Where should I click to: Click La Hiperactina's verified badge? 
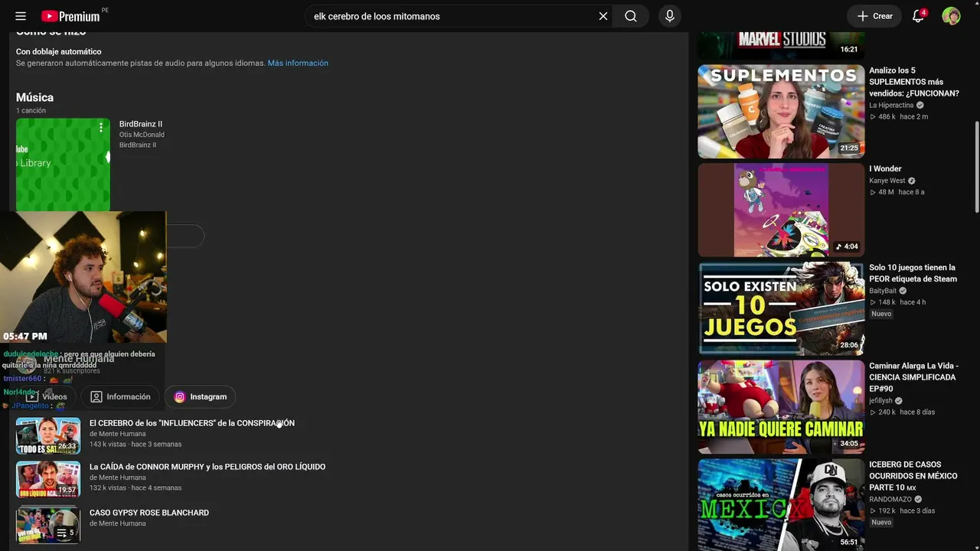920,106
